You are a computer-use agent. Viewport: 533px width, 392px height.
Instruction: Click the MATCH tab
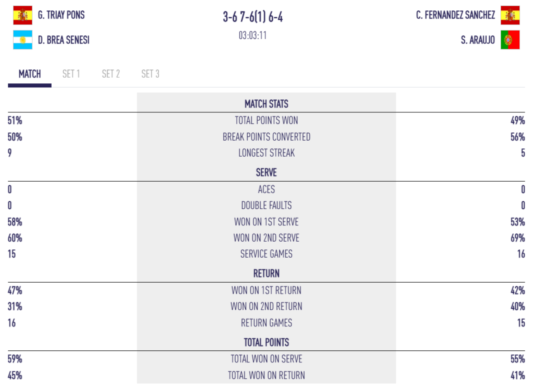click(30, 74)
